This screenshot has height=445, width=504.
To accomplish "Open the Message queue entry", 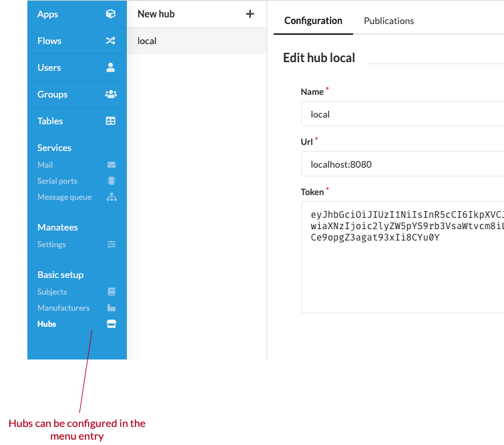I will (77, 197).
